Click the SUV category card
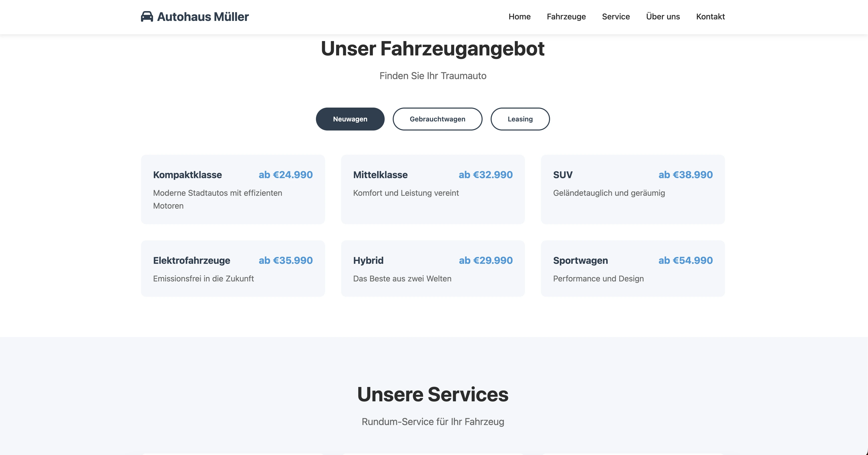This screenshot has width=868, height=455. 633,189
